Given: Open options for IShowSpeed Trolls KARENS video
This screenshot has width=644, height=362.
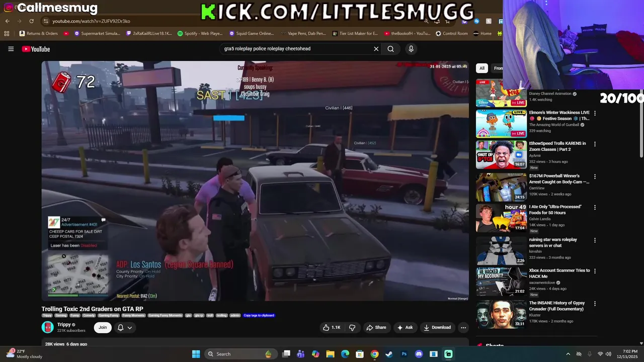Looking at the screenshot, I should coord(595,144).
